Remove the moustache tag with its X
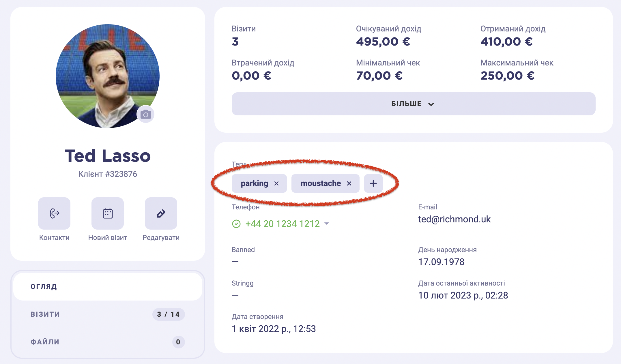Image resolution: width=621 pixels, height=364 pixels. coord(349,183)
